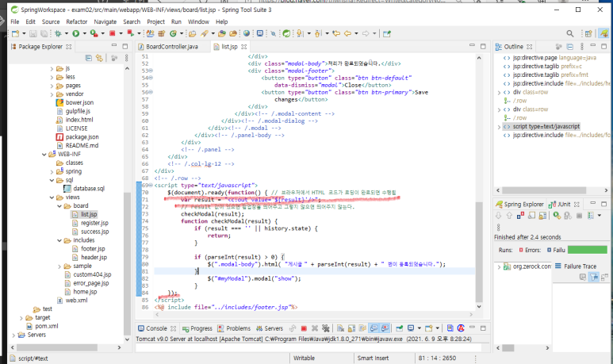The height and width of the screenshot is (364, 613).
Task: Click the editor vertical scrollbar
Action: click(479, 251)
